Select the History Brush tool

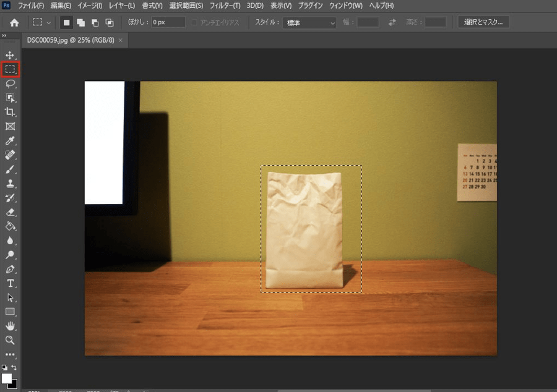click(10, 198)
